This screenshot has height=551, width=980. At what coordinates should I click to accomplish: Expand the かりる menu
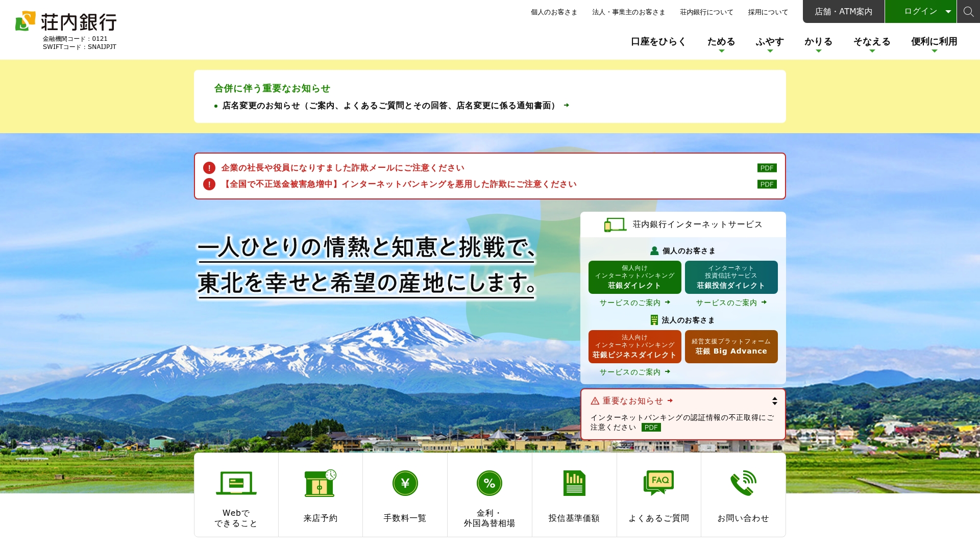click(819, 43)
